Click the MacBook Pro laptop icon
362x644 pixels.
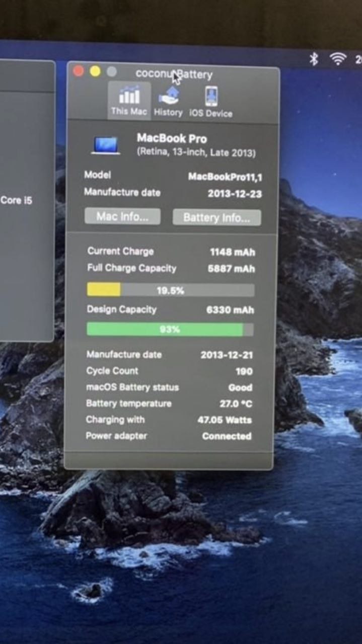tap(106, 145)
